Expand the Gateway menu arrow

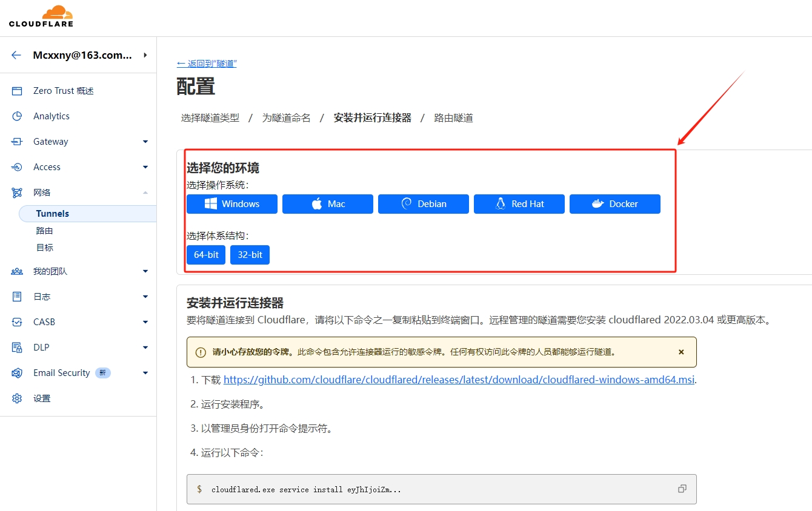(x=145, y=142)
